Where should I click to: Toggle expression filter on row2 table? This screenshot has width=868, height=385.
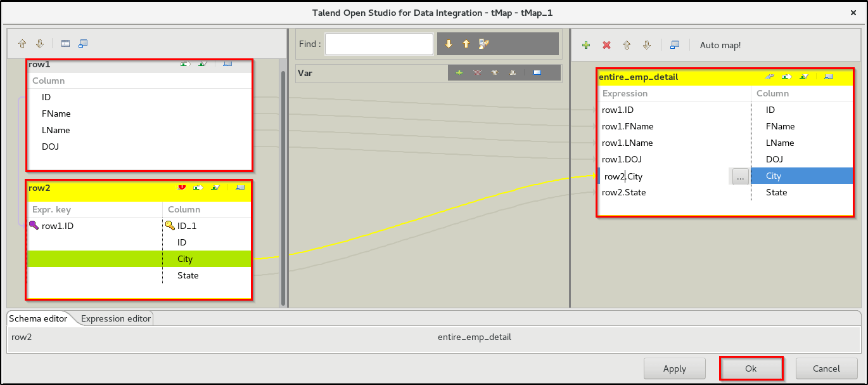215,188
